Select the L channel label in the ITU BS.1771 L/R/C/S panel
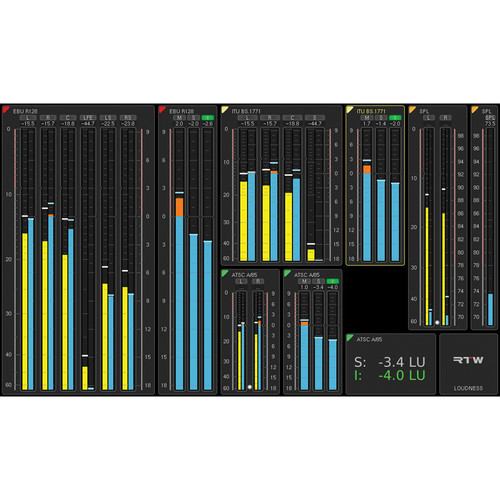500x500 pixels. 247,118
